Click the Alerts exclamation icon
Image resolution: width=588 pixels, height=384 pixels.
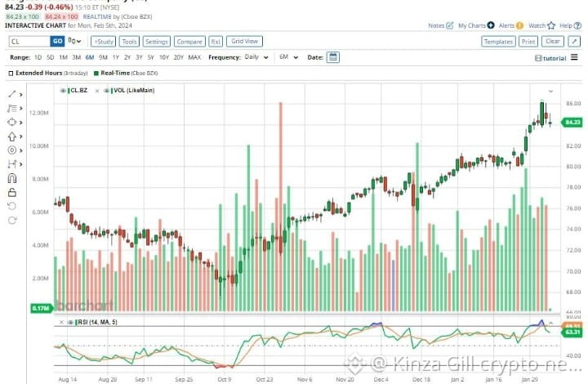(x=519, y=25)
